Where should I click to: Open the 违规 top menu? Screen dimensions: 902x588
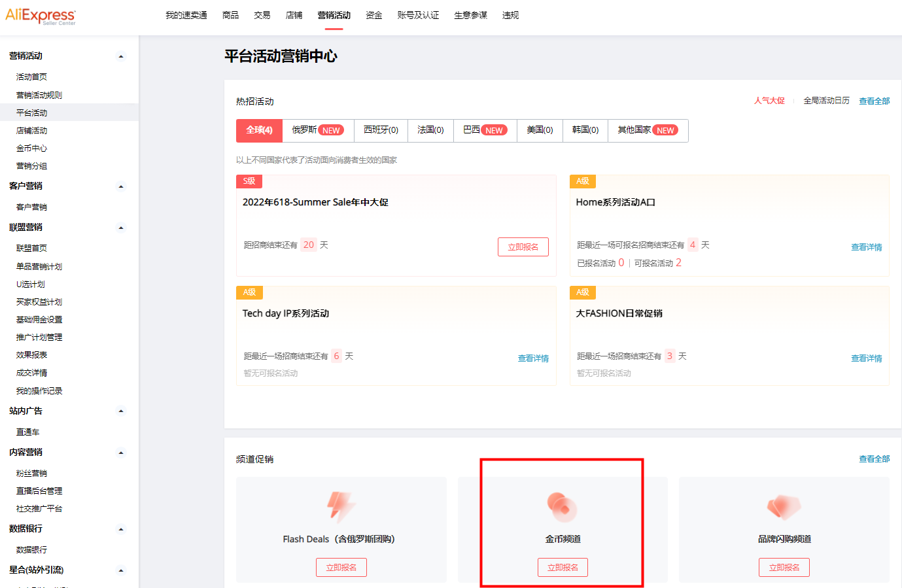click(510, 15)
